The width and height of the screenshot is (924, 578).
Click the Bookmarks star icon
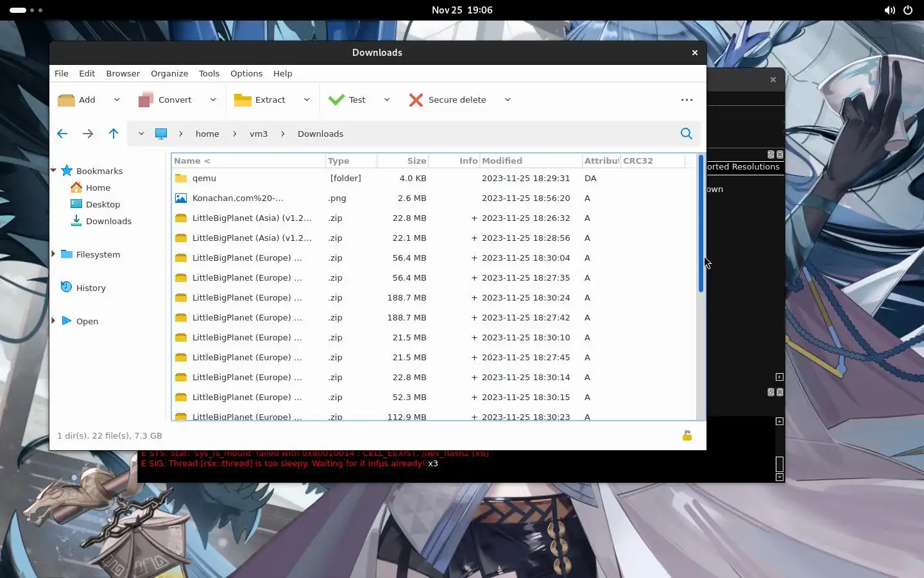67,171
